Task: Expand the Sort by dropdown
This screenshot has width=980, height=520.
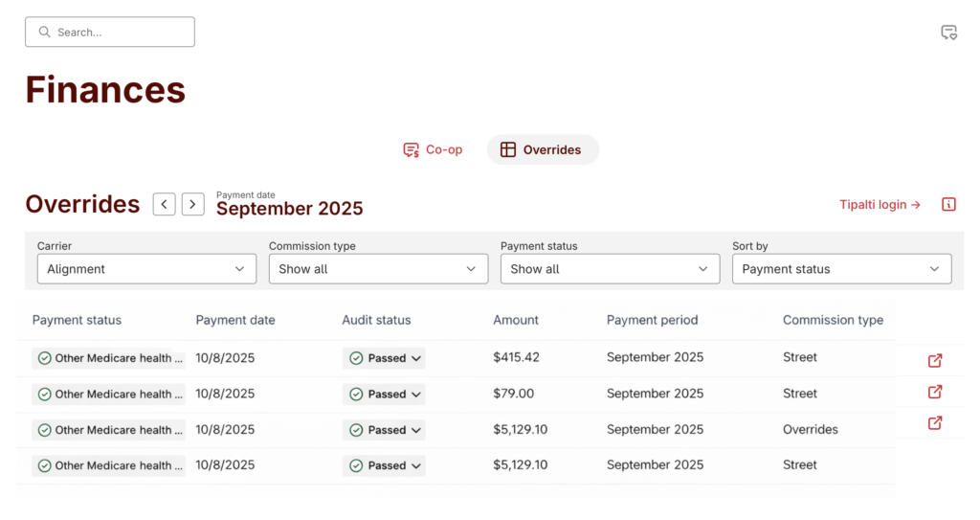Action: tap(841, 269)
